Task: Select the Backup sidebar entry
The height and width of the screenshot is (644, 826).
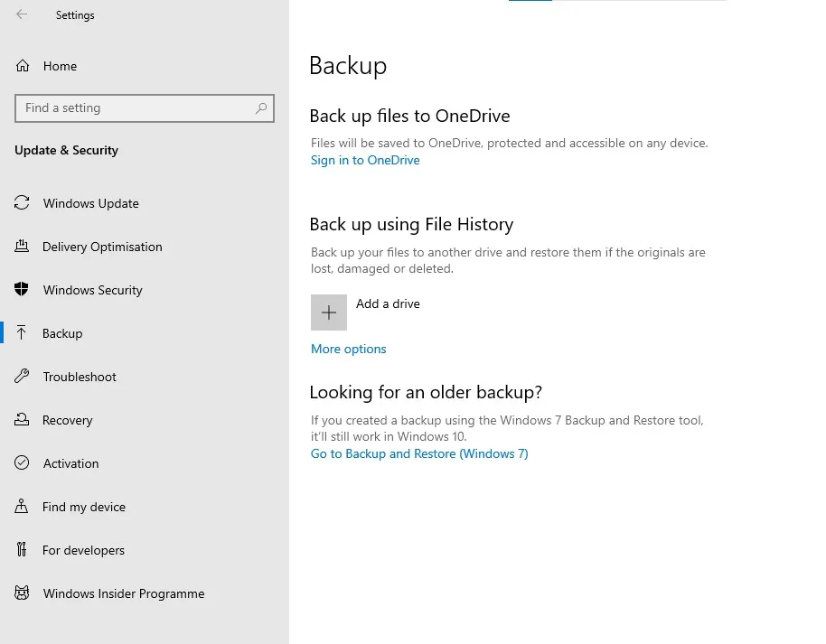Action: pyautogui.click(x=145, y=332)
